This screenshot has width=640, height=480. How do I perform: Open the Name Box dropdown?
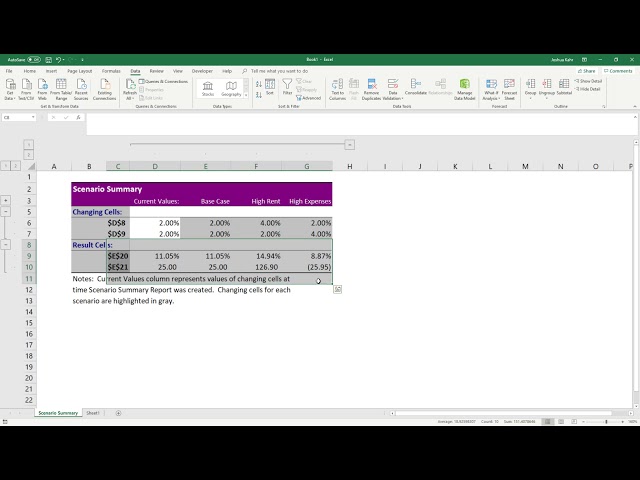pos(33,118)
